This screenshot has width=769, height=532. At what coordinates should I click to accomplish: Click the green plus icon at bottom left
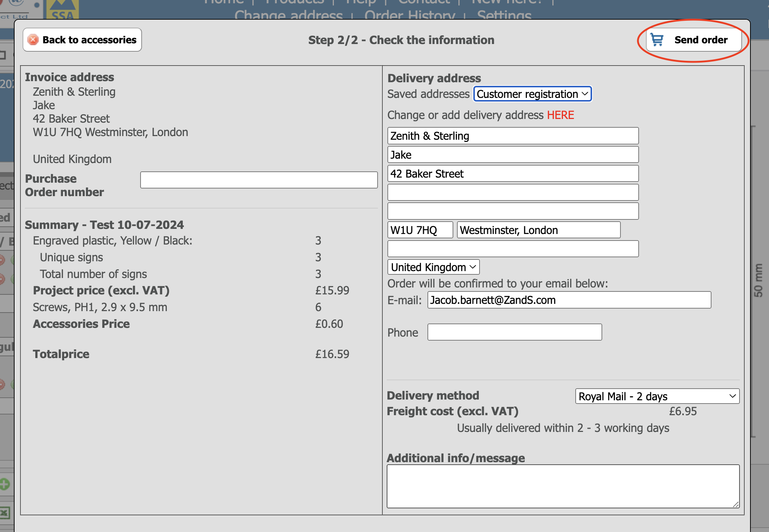pos(4,484)
